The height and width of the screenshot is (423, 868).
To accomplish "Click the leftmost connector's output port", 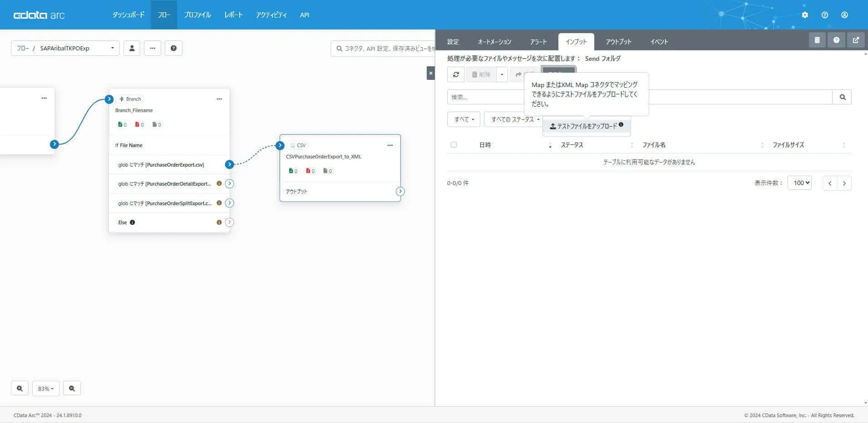I will pos(54,144).
